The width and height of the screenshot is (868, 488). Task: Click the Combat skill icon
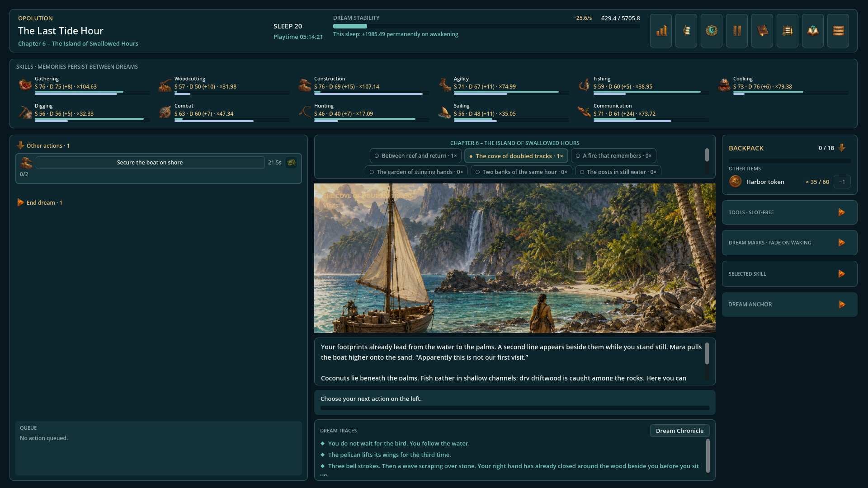pos(165,112)
